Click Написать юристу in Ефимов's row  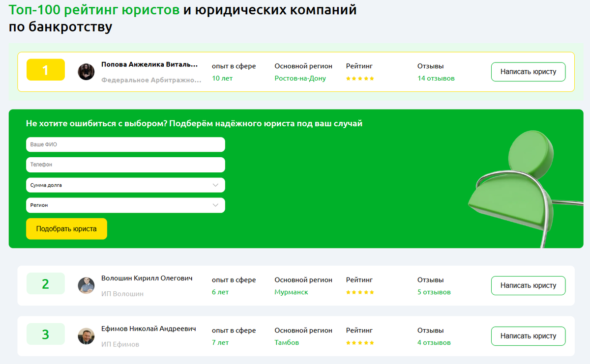528,336
